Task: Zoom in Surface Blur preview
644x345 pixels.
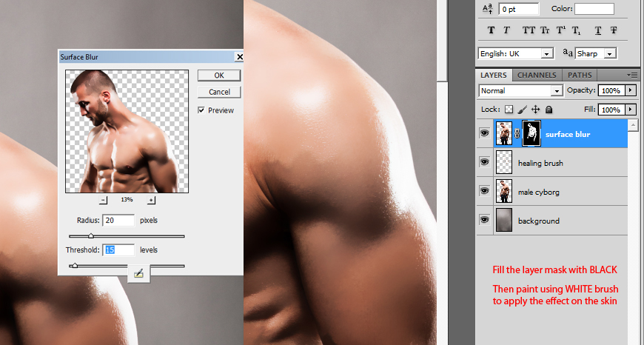Action: pos(152,200)
